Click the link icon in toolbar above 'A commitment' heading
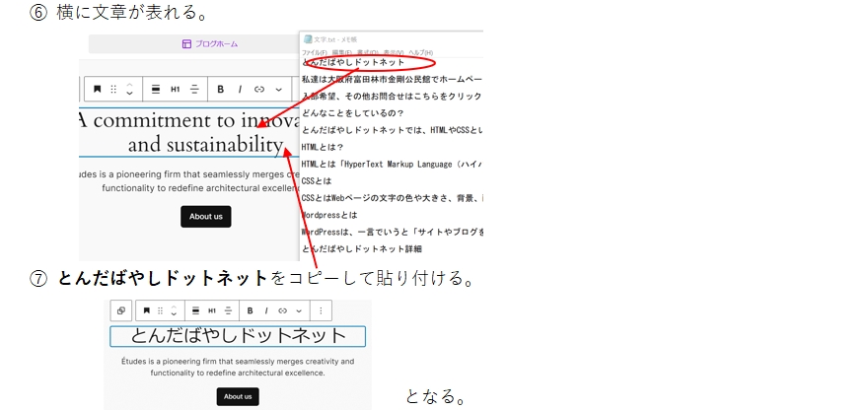 pyautogui.click(x=259, y=89)
